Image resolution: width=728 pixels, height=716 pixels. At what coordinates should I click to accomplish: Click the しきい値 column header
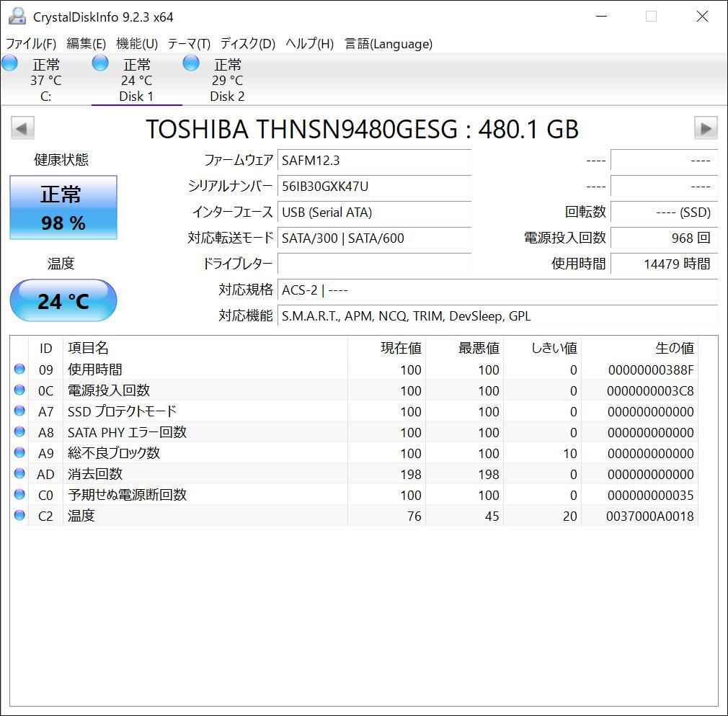tap(542, 348)
